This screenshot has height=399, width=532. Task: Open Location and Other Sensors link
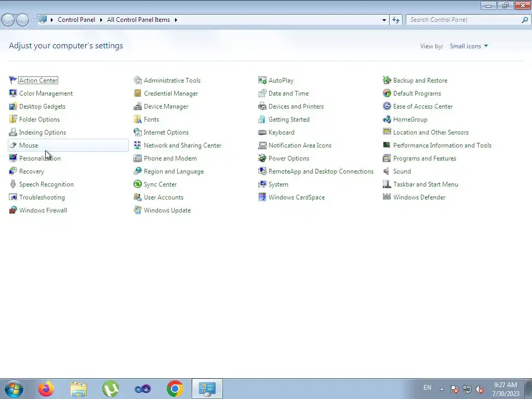[x=431, y=132]
